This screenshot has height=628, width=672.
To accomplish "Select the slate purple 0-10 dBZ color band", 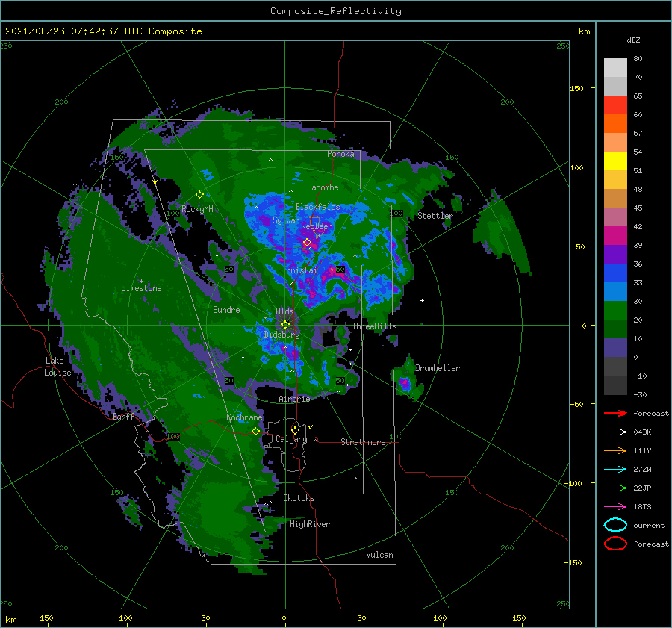I will point(615,348).
